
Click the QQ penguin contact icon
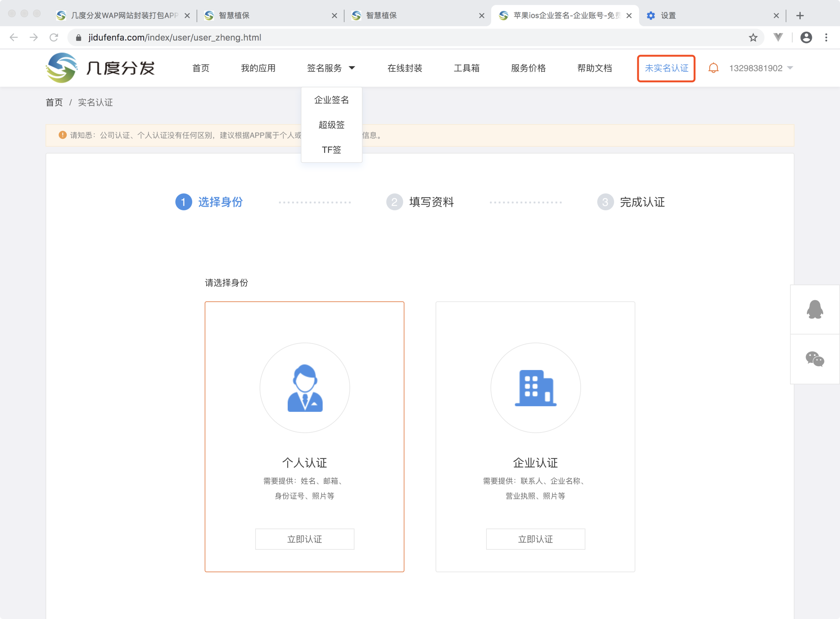coord(815,309)
